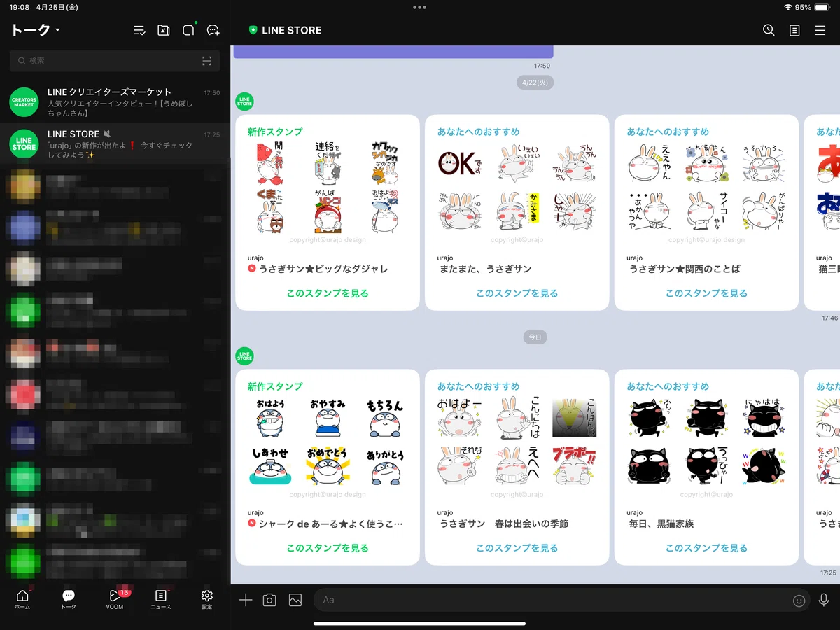Open the emoji sticker smiley icon
This screenshot has height=630, width=840.
(799, 601)
